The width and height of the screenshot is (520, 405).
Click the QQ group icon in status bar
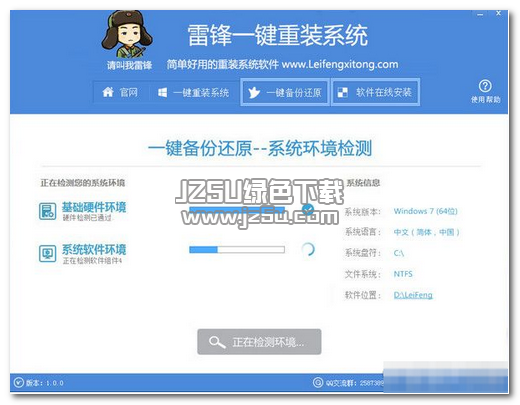(318, 382)
